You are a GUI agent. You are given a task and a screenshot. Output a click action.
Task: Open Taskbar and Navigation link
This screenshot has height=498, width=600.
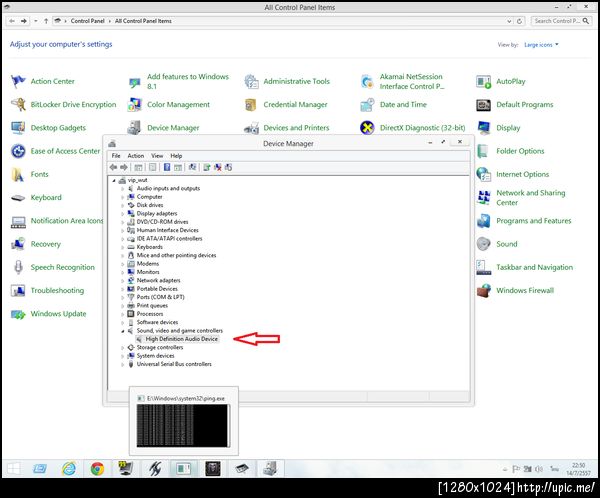pyautogui.click(x=534, y=267)
